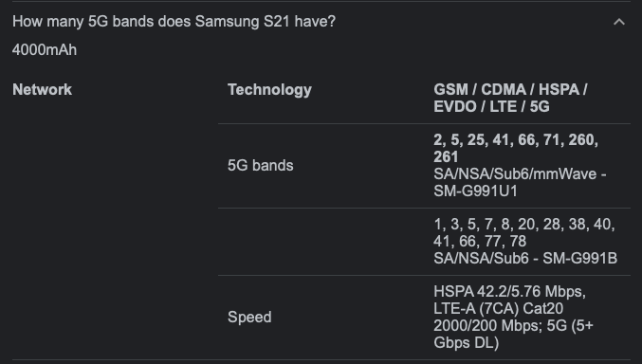The width and height of the screenshot is (642, 364).
Task: Click the Speed label cell
Action: coord(249,318)
